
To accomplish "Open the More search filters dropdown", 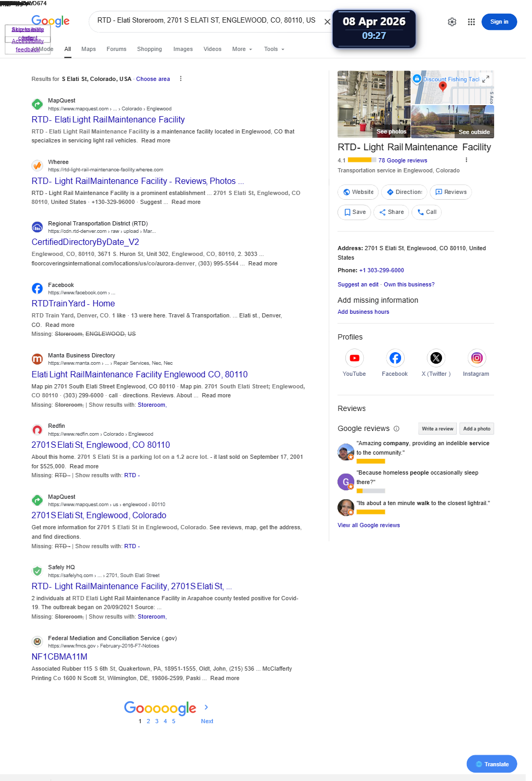I will (242, 49).
